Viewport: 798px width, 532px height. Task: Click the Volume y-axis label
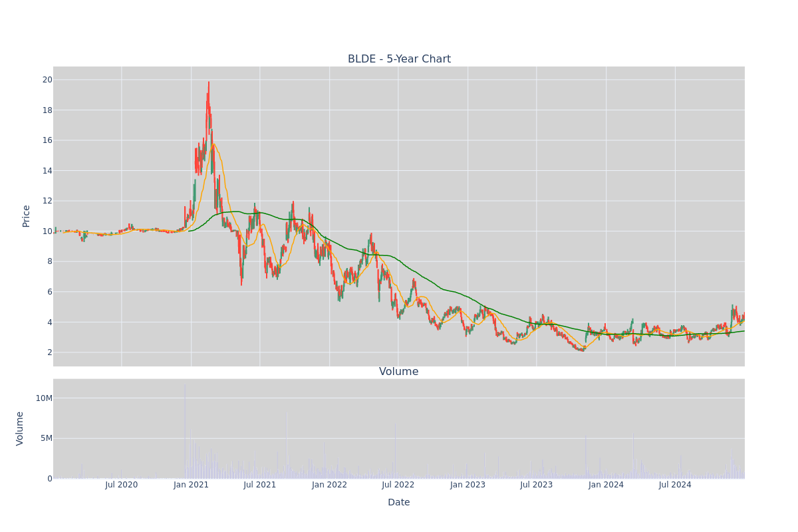[21, 428]
